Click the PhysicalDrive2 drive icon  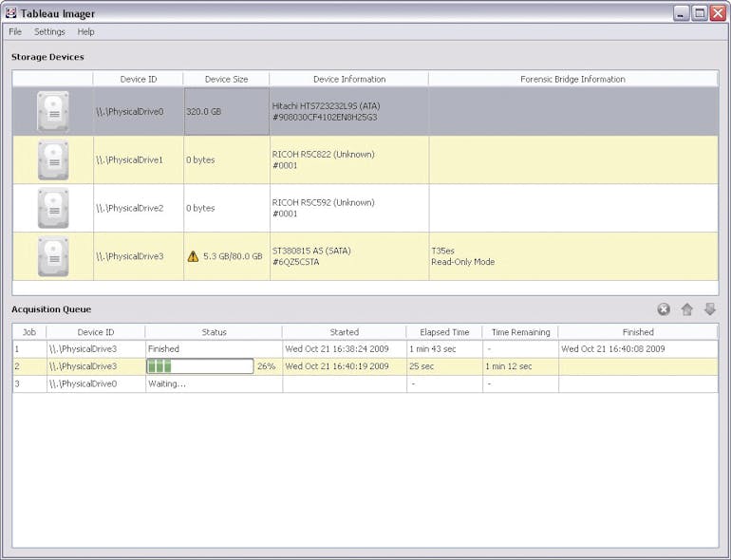53,208
